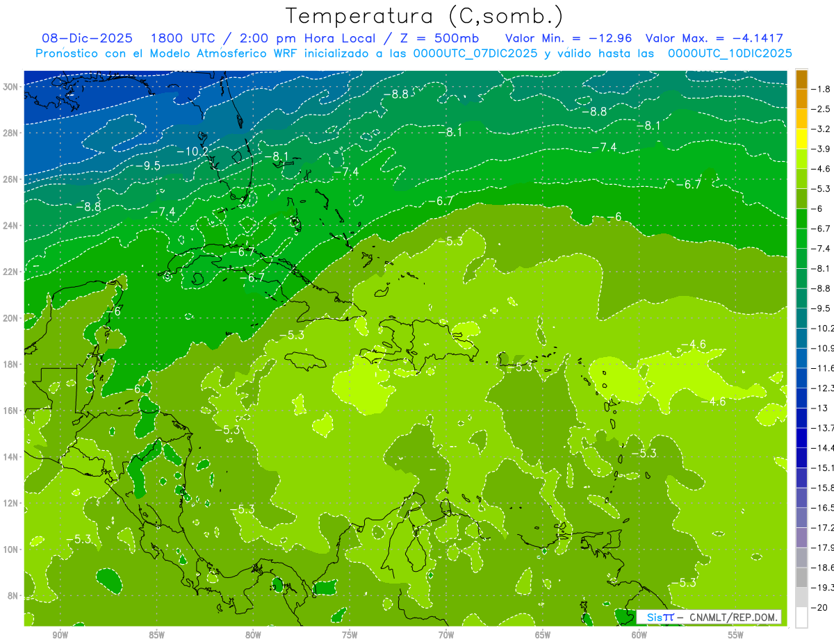The height and width of the screenshot is (644, 834).
Task: Click the '2:00 pm Hora Local' text
Action: pos(308,38)
